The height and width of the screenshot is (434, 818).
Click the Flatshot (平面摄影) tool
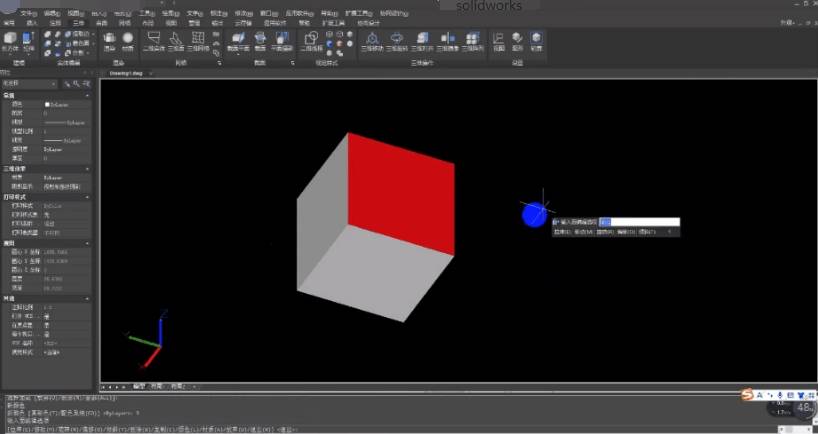[x=282, y=41]
